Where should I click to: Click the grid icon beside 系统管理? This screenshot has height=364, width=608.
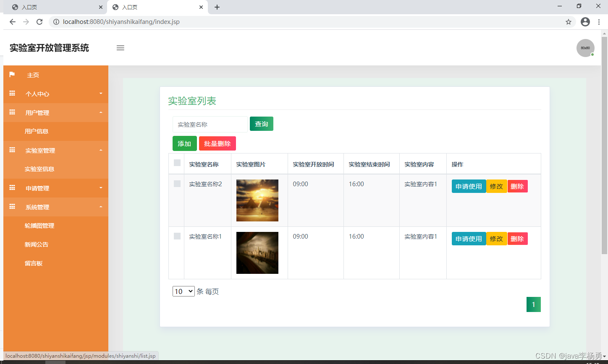[12, 207]
